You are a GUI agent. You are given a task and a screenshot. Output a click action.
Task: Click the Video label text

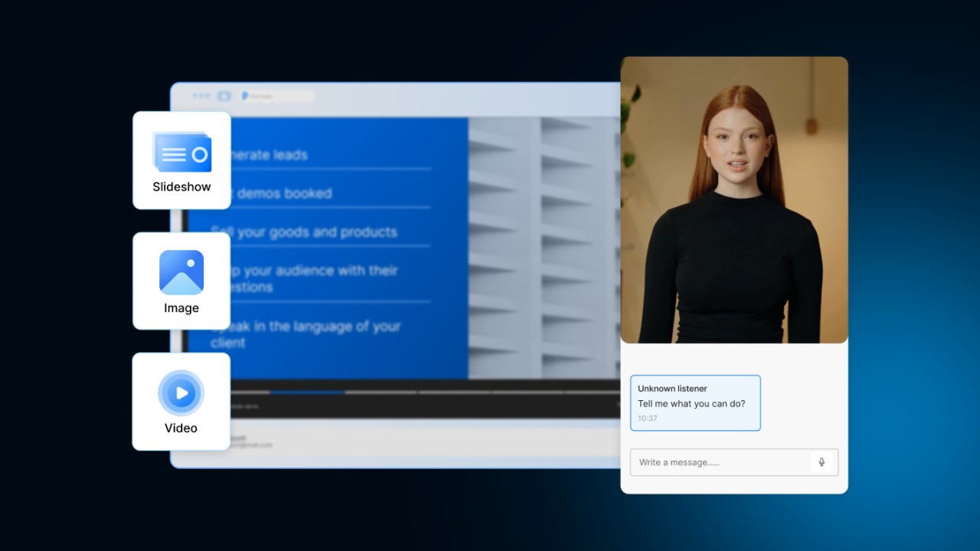click(x=181, y=428)
